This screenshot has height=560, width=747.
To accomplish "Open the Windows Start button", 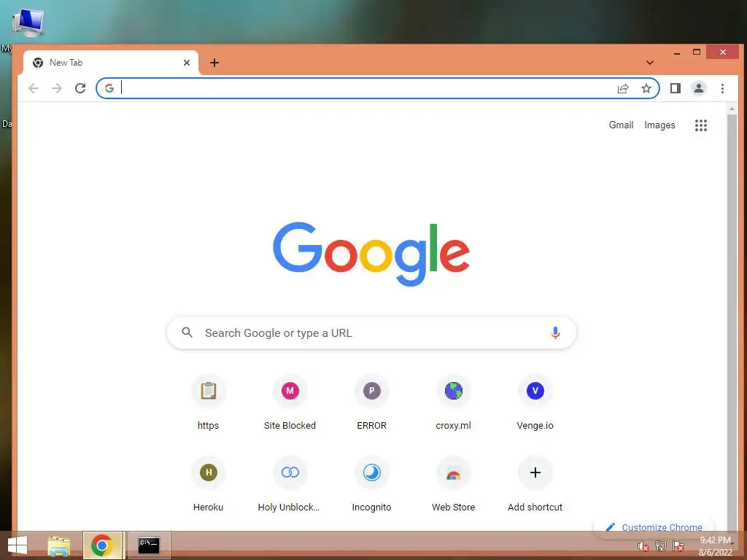I will click(x=18, y=545).
